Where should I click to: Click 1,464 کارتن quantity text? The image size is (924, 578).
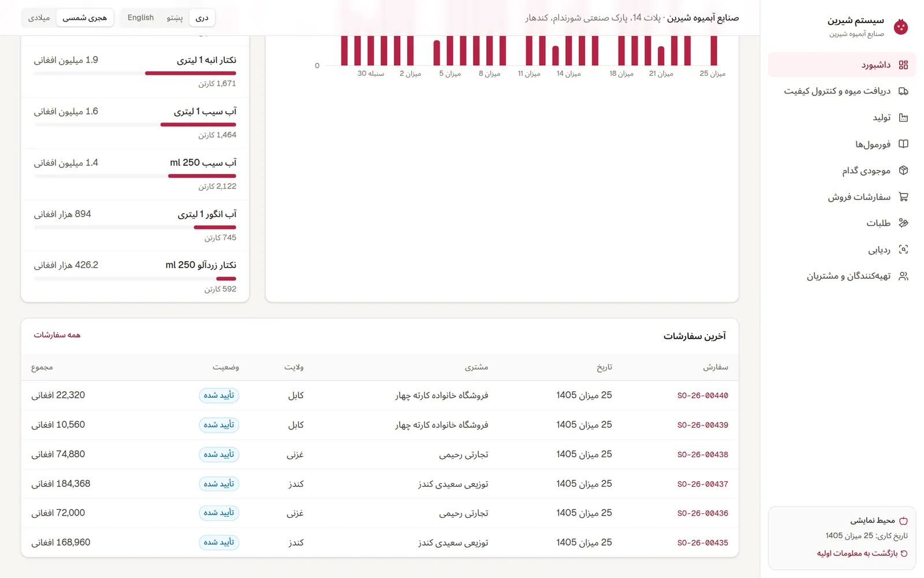(x=217, y=135)
